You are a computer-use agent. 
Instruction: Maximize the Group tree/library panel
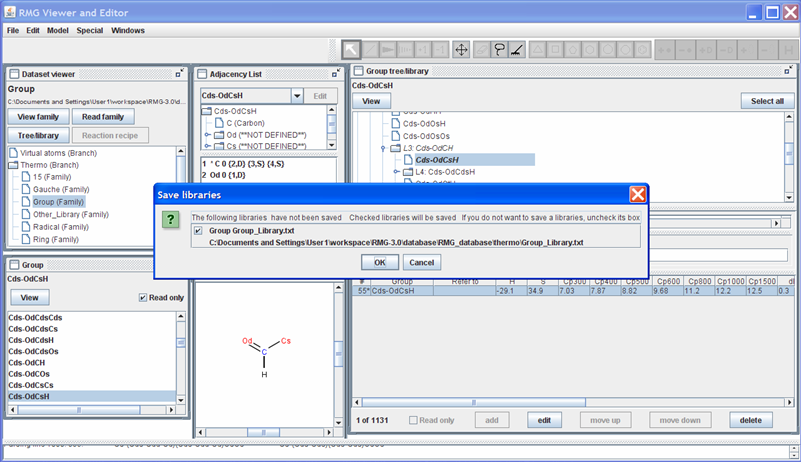(x=789, y=71)
